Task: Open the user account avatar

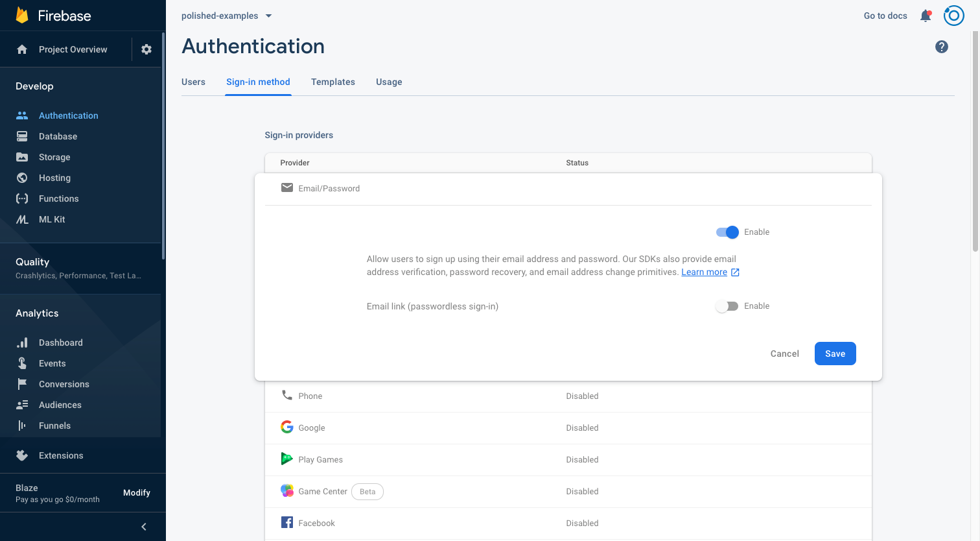Action: [x=953, y=16]
